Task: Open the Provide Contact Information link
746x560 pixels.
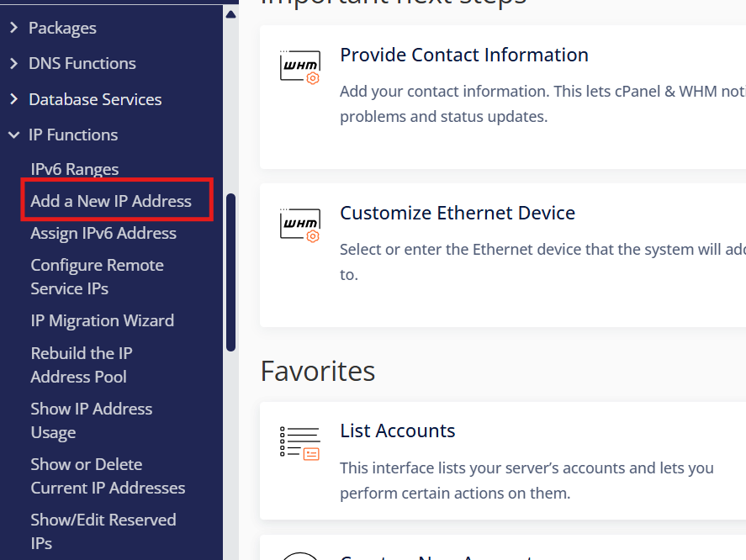Action: 464,55
